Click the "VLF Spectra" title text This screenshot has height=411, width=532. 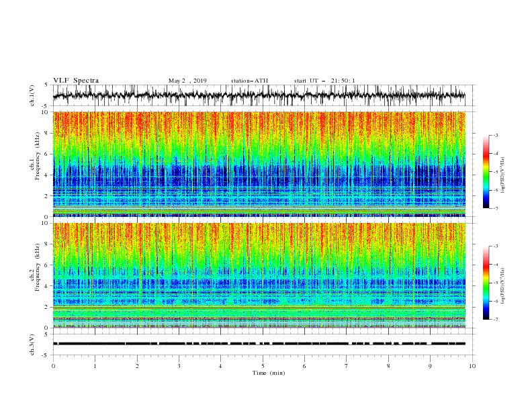click(x=76, y=81)
